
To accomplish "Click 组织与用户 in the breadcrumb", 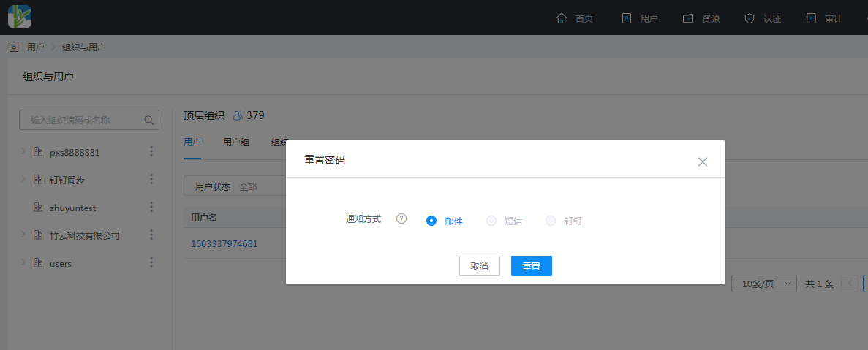I will coord(83,47).
